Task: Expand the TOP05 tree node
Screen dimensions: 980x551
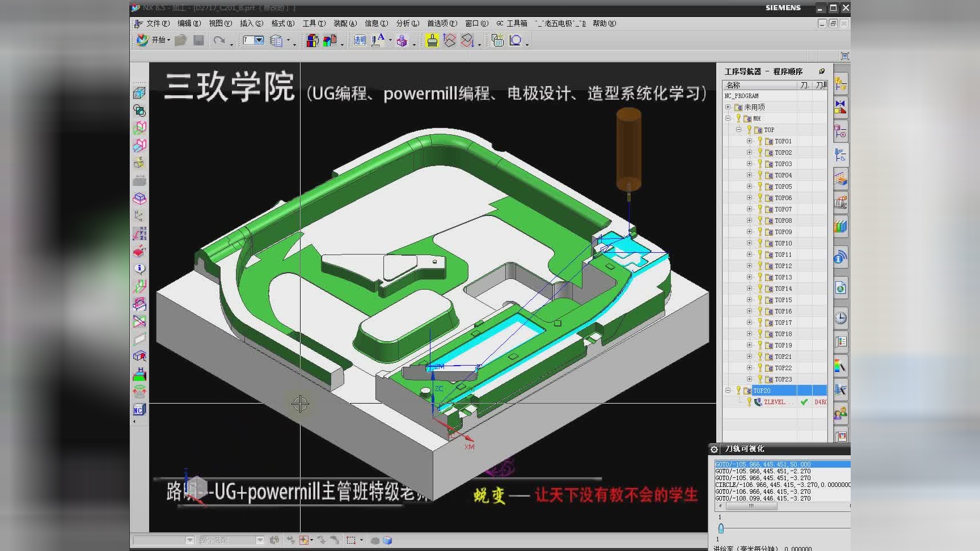Action: coord(749,187)
